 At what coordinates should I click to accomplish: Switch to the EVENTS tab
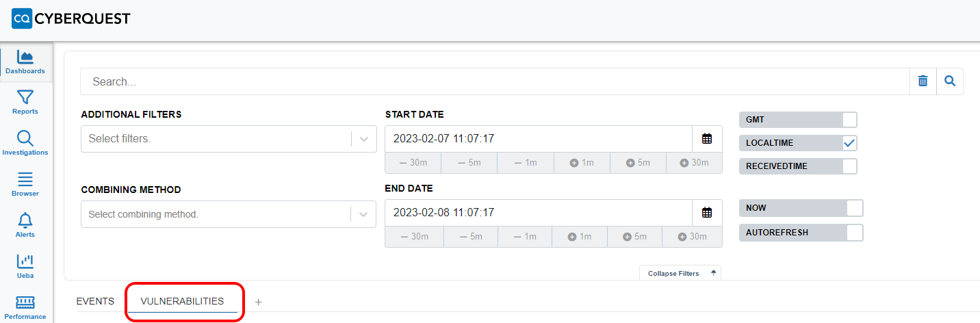tap(95, 301)
